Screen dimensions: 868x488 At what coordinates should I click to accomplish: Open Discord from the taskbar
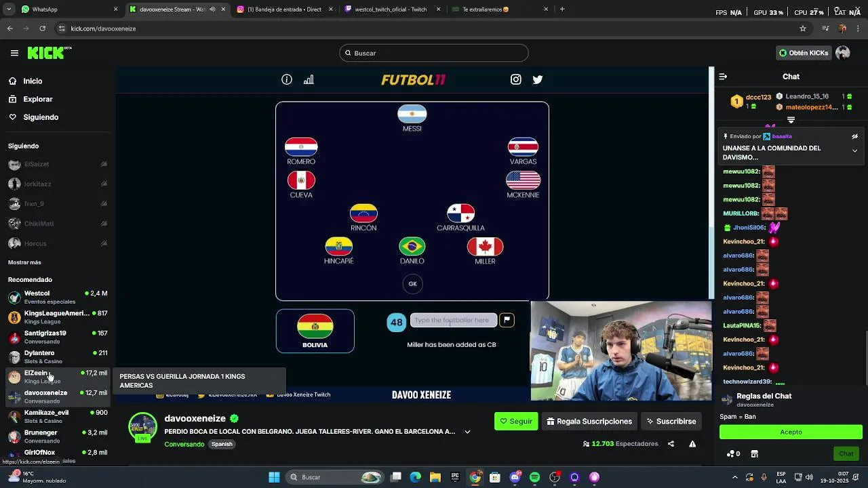coord(515,477)
